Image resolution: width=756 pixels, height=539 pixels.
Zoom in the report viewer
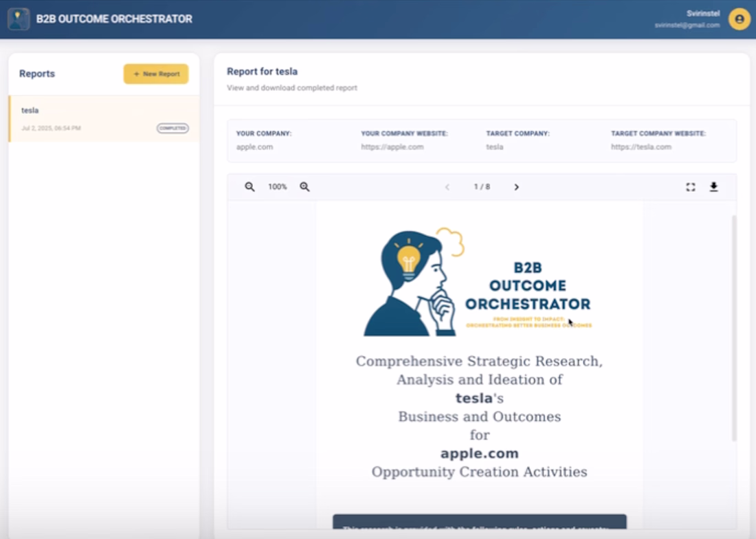click(x=304, y=186)
